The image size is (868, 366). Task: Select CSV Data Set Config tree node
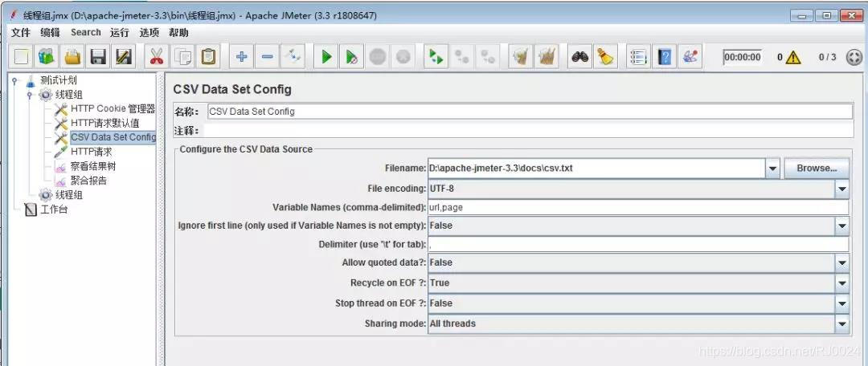pos(113,137)
